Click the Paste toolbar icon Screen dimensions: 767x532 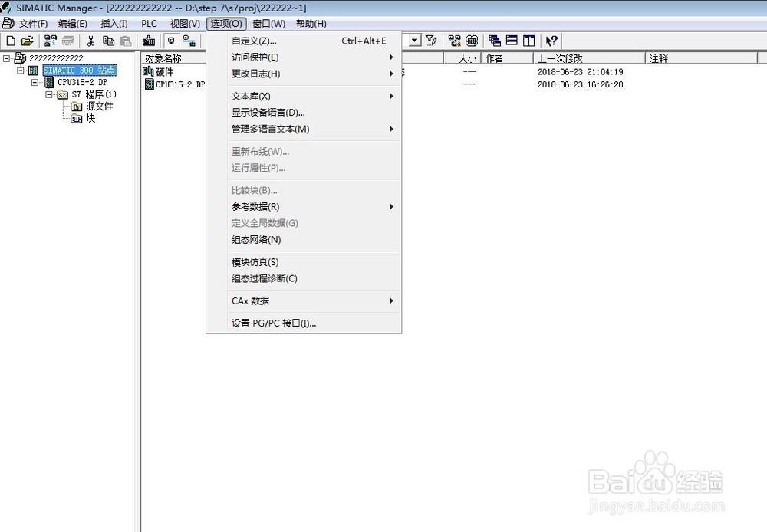tap(125, 41)
